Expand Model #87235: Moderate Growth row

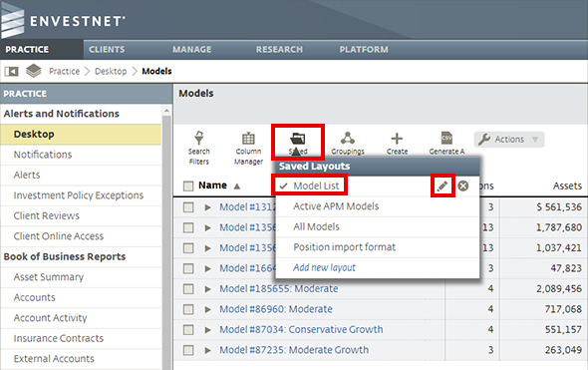207,350
